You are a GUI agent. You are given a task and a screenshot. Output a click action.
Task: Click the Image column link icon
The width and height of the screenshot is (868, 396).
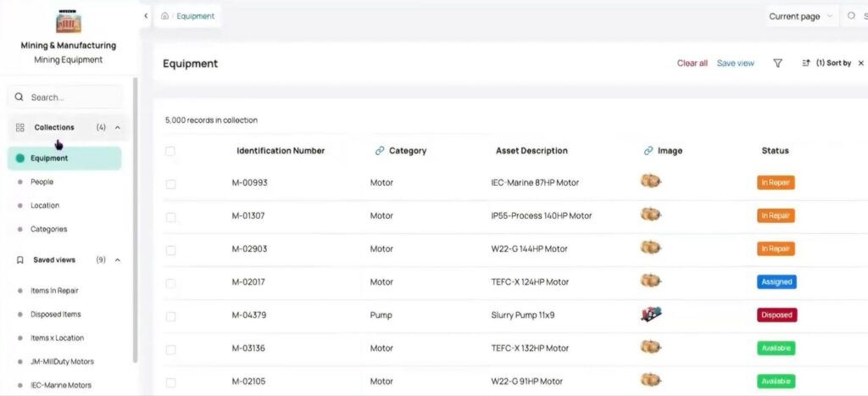[648, 151]
